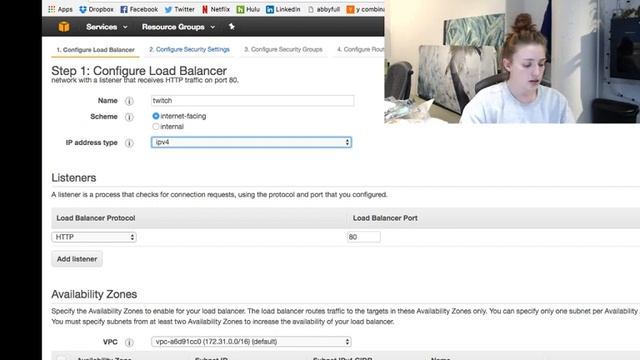Viewport: 640px width, 360px height.
Task: Open the Facebook bookmark
Action: coord(139,9)
